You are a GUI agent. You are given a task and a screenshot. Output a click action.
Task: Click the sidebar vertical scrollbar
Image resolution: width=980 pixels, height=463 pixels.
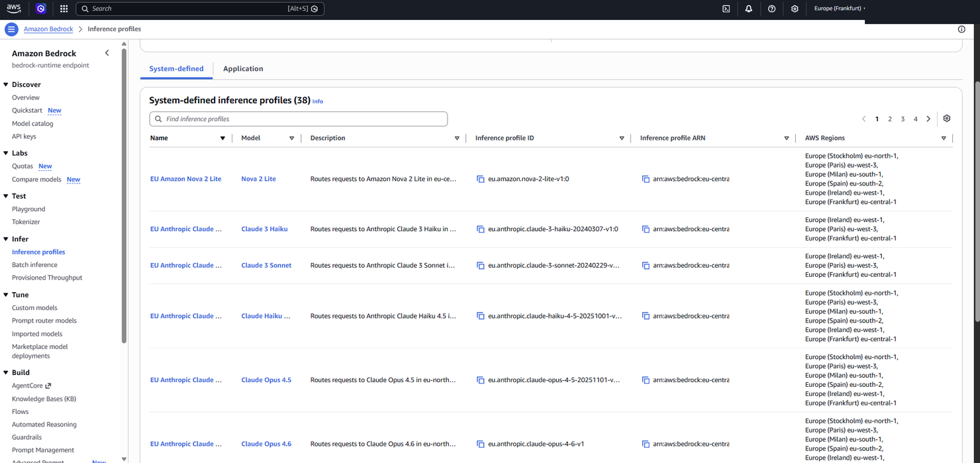[124, 195]
